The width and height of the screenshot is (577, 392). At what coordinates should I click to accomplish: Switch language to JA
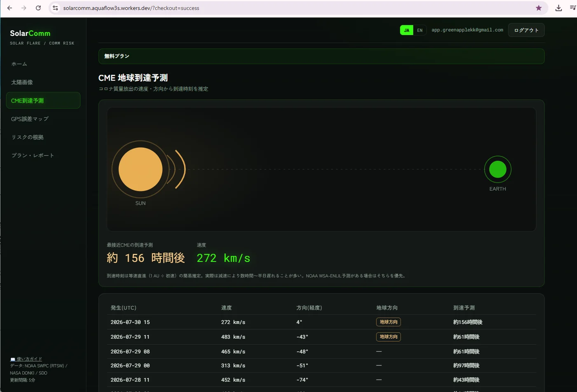coord(406,30)
